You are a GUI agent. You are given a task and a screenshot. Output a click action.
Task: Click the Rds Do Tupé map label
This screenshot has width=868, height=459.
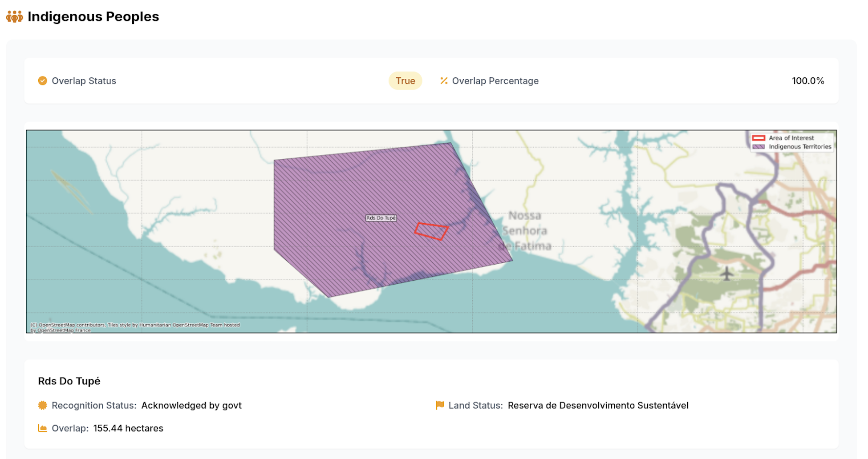pos(381,218)
